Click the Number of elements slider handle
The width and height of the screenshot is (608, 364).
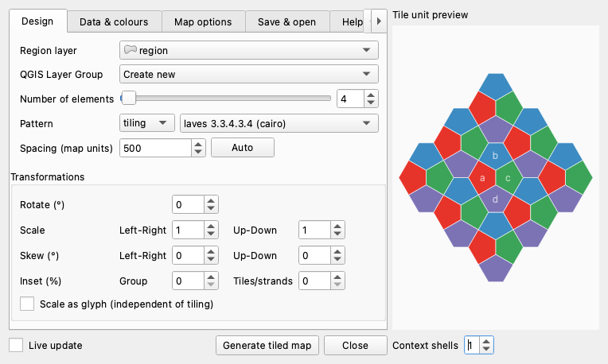click(129, 99)
